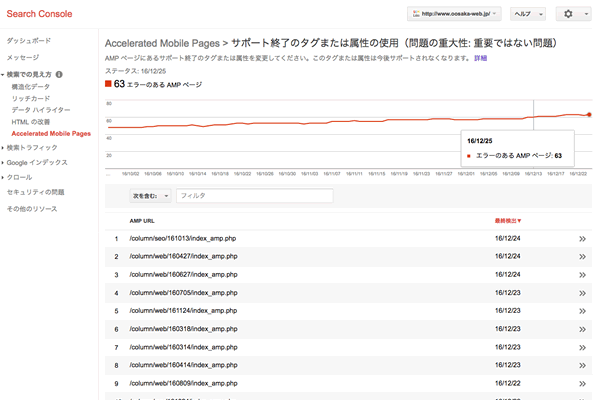Expand the クロール section
This screenshot has height=400, width=600.
[3, 178]
